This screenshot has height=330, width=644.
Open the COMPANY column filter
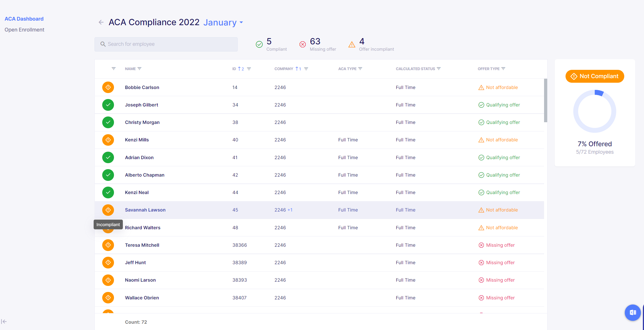tap(306, 69)
